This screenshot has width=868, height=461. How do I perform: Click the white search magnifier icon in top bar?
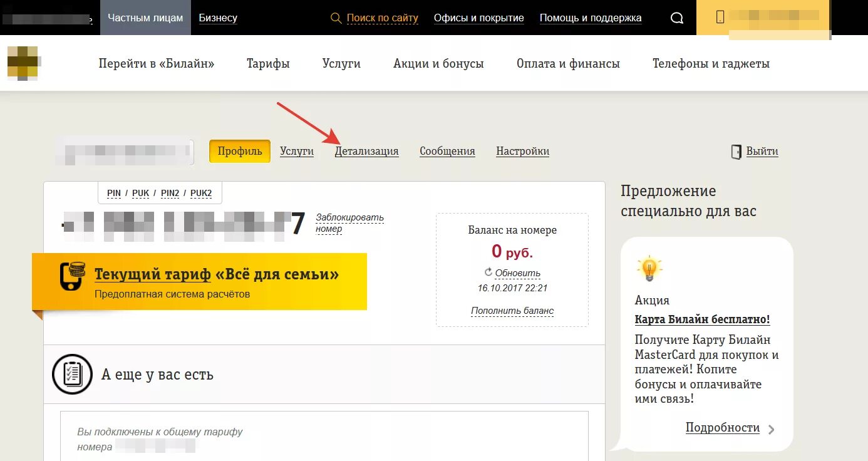(677, 18)
